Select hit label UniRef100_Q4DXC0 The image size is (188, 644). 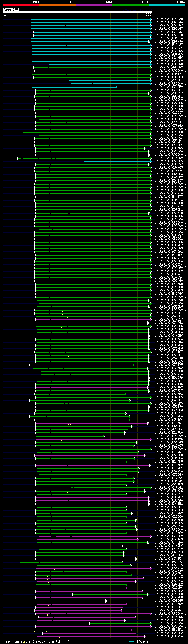point(169,465)
